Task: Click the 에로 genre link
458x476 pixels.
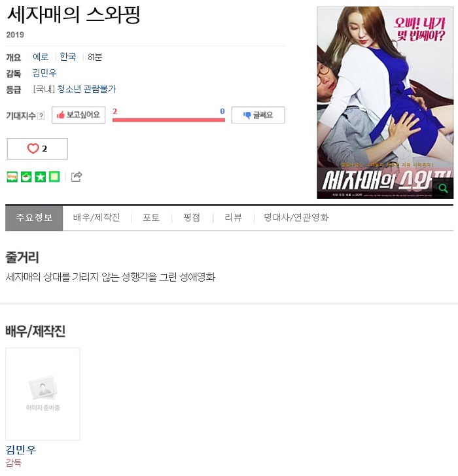Action: coord(41,57)
